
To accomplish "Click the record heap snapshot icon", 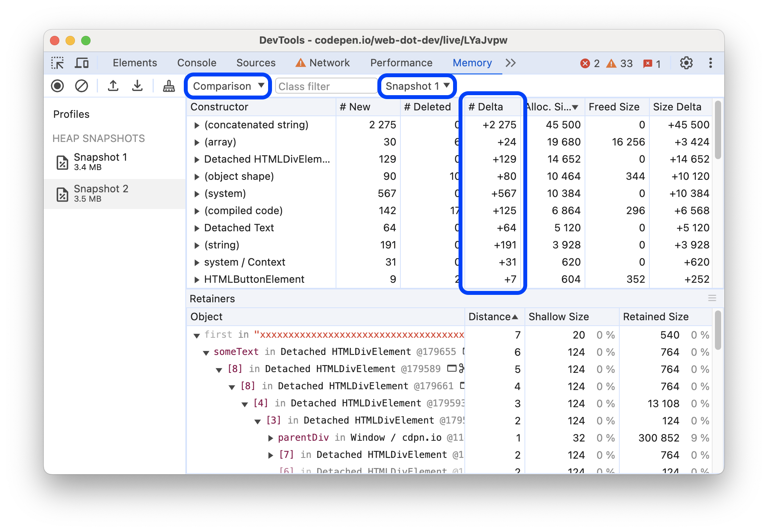I will [59, 86].
